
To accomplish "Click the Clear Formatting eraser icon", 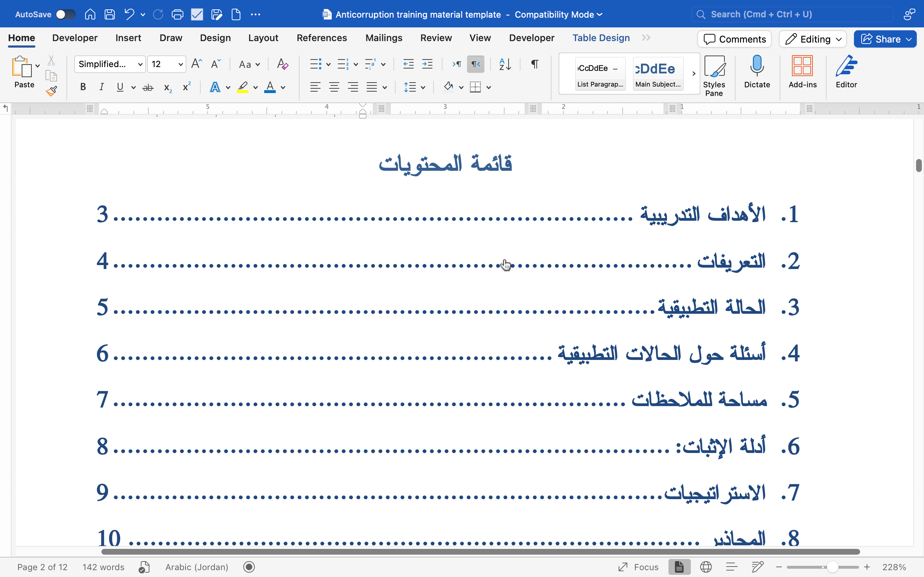I will (283, 64).
